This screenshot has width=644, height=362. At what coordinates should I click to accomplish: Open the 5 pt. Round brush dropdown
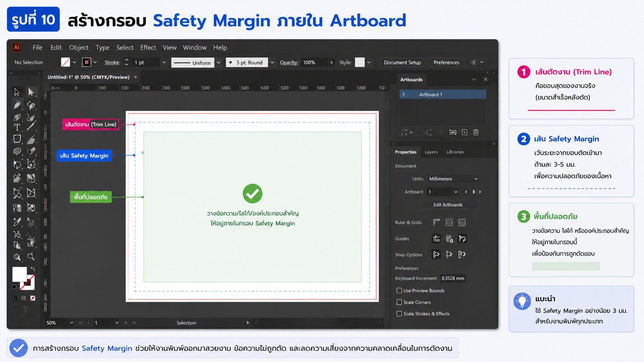point(272,62)
